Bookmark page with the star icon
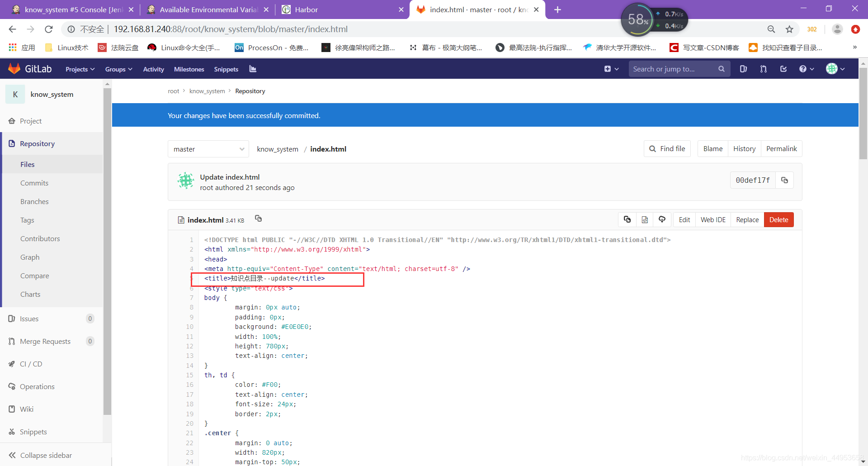The image size is (868, 466). [789, 29]
